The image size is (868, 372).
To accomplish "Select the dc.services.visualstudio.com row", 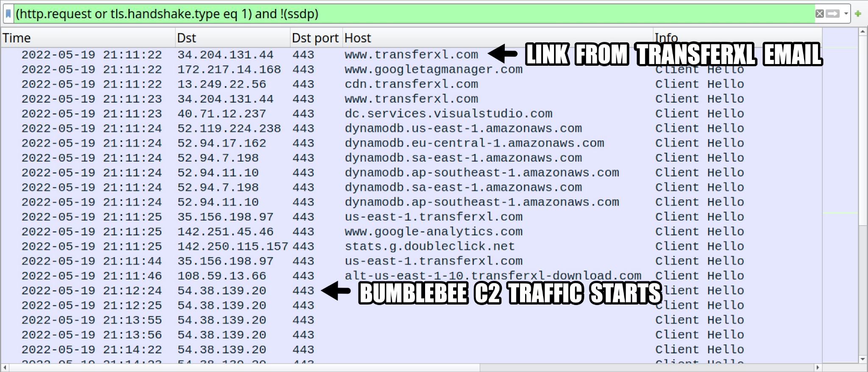I will click(x=411, y=114).
